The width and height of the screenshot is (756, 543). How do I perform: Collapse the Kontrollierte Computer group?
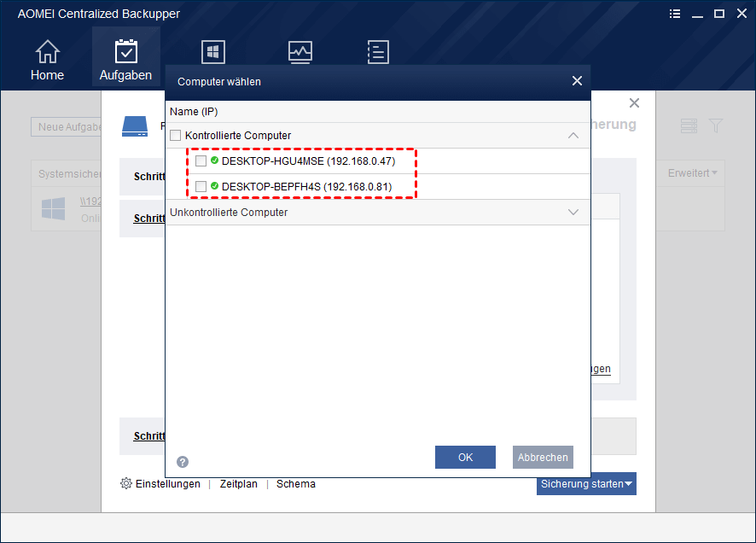(573, 136)
